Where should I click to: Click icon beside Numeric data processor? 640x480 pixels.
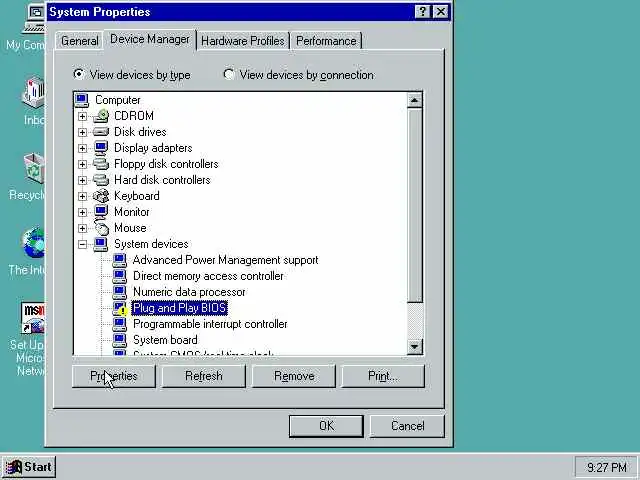(120, 292)
